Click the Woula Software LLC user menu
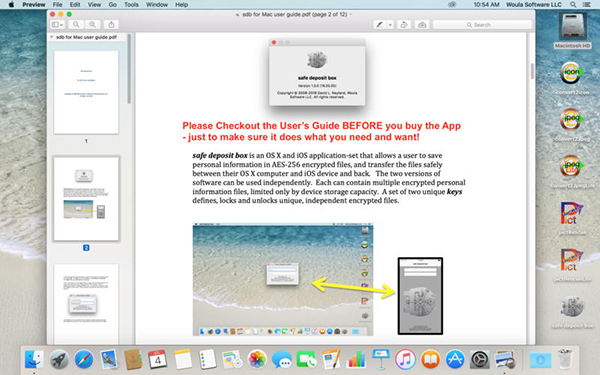Viewport: 600px width, 375px height. pyautogui.click(x=534, y=5)
